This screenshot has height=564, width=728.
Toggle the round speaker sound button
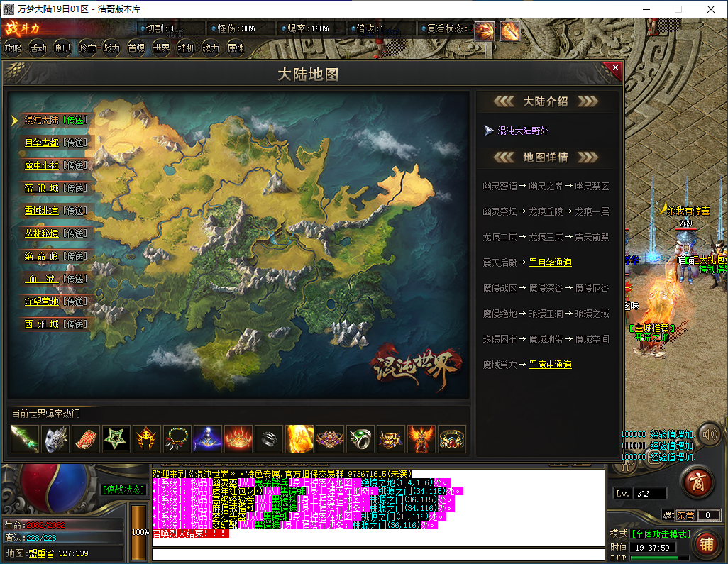pyautogui.click(x=710, y=434)
